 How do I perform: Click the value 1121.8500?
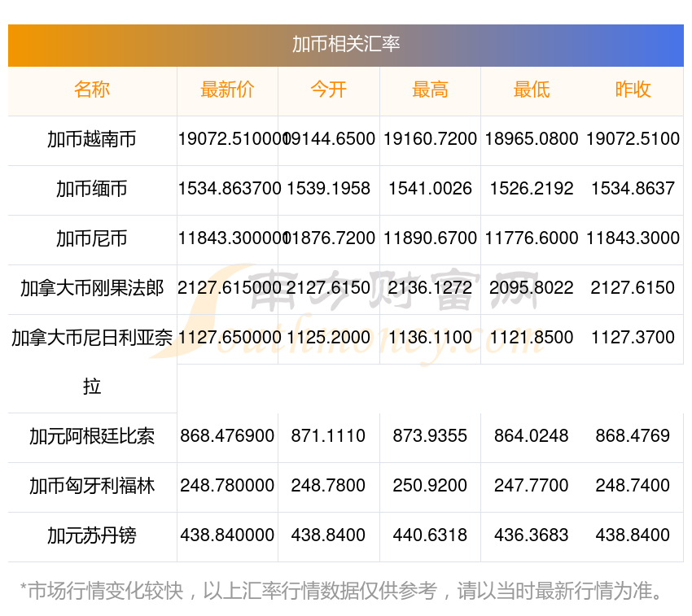(532, 338)
